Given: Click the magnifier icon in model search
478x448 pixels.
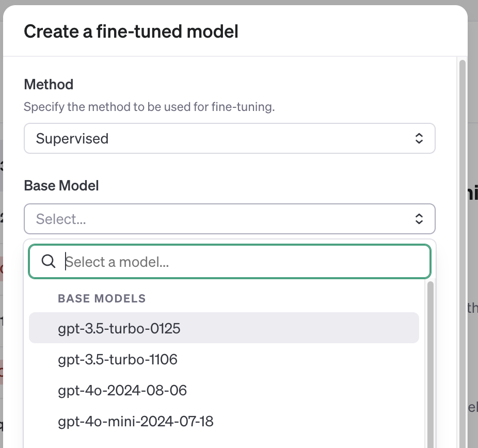Looking at the screenshot, I should [x=49, y=262].
